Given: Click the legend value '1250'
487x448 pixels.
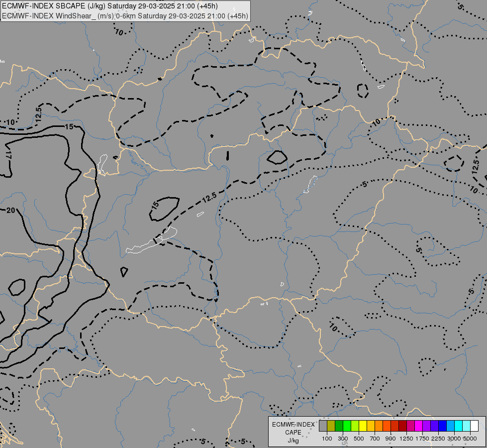Looking at the screenshot, I should click(406, 439).
